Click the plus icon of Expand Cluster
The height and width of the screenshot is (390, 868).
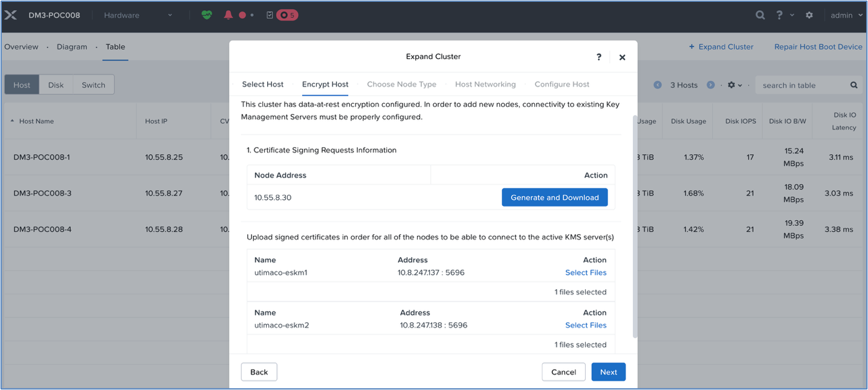692,46
